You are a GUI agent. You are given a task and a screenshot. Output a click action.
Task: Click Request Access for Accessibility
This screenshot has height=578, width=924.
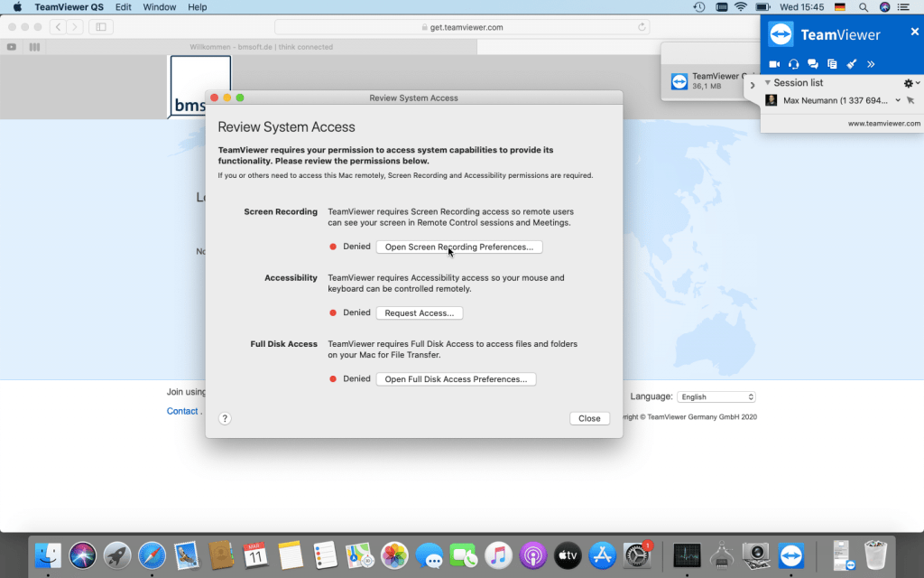point(420,312)
